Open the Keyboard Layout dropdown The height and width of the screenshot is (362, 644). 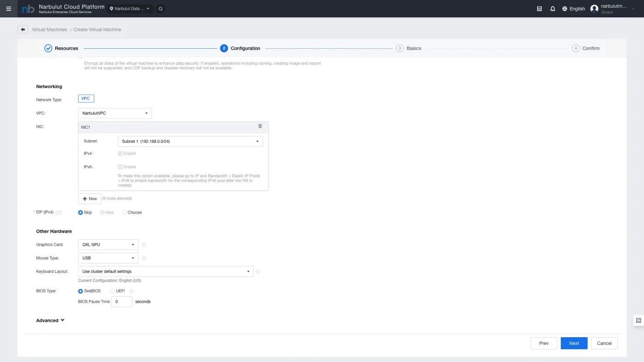click(166, 271)
